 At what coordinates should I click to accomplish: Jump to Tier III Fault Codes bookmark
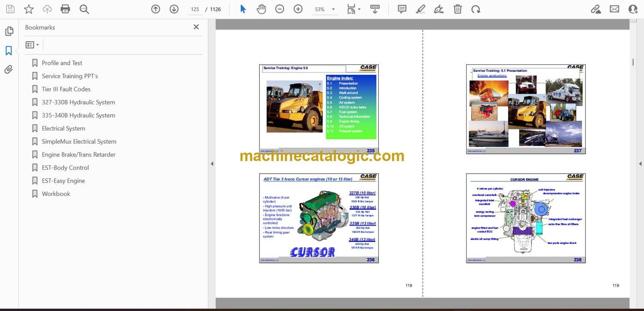tap(66, 89)
